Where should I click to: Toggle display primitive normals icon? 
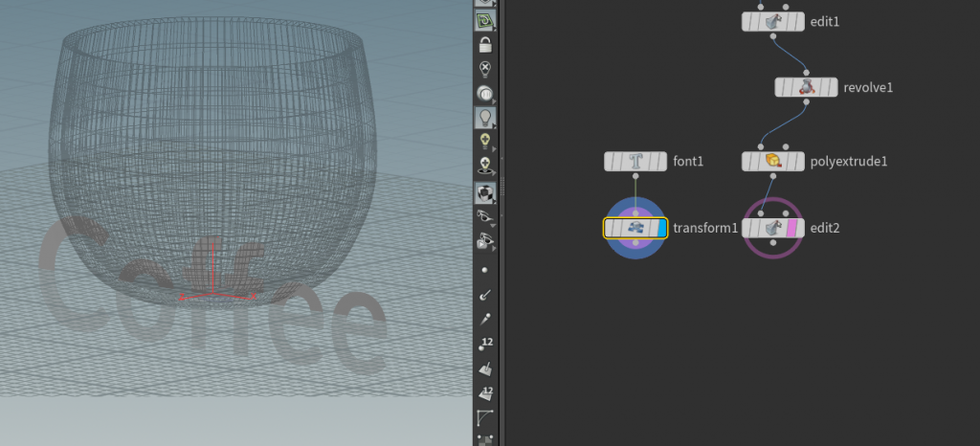(x=485, y=369)
